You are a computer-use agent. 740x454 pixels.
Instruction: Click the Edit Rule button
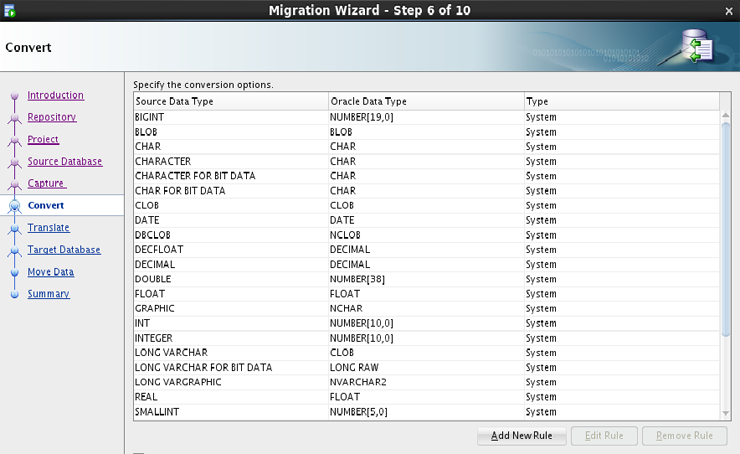604,436
